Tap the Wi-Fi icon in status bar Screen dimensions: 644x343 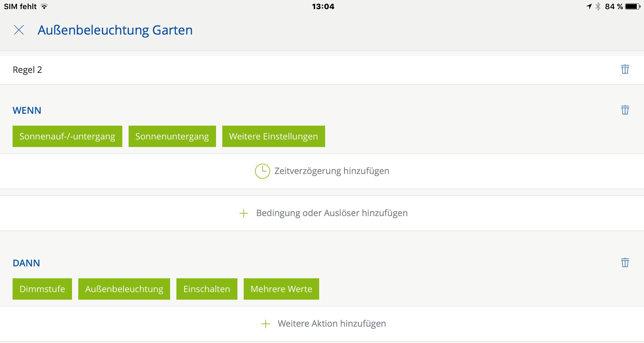pos(44,7)
